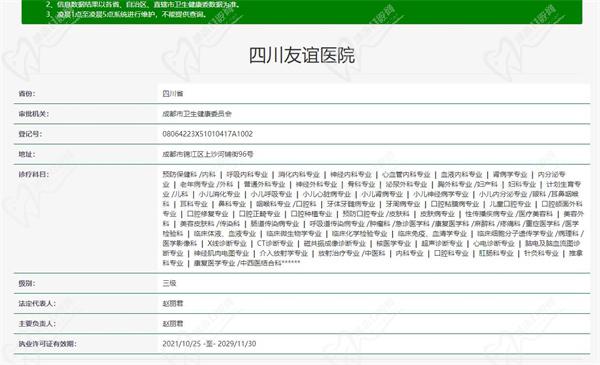Click the notice about 凌晨1点至凌晨5点 maintenance
This screenshot has width=600, height=365.
tap(127, 15)
